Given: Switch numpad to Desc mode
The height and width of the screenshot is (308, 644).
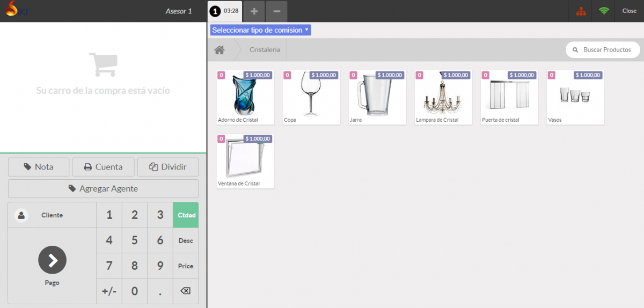Looking at the screenshot, I should pos(186,240).
